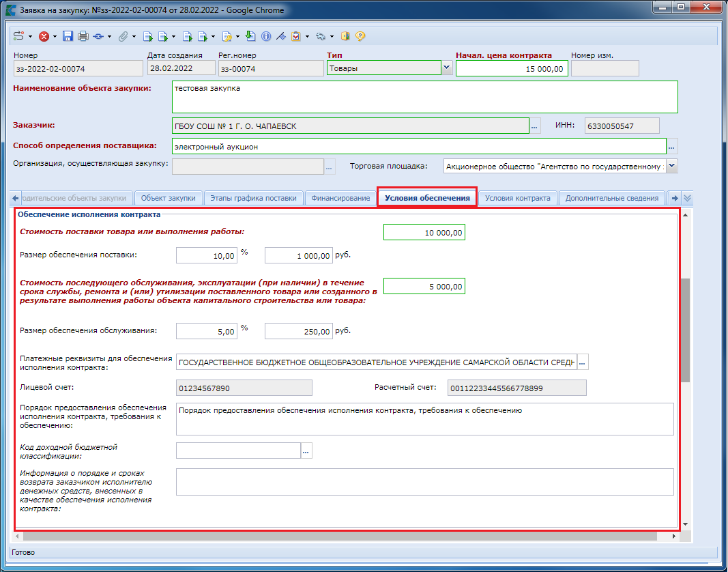
Task: Click the document with key icon
Action: pos(227,36)
